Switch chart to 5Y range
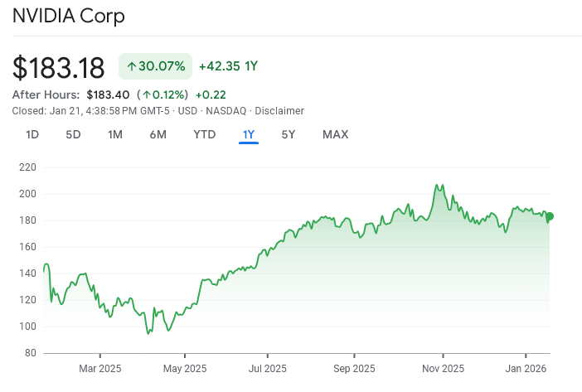The height and width of the screenshot is (392, 582). pos(289,134)
